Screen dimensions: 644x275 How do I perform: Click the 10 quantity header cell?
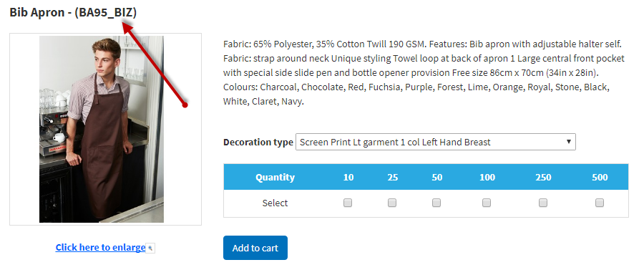(x=348, y=177)
